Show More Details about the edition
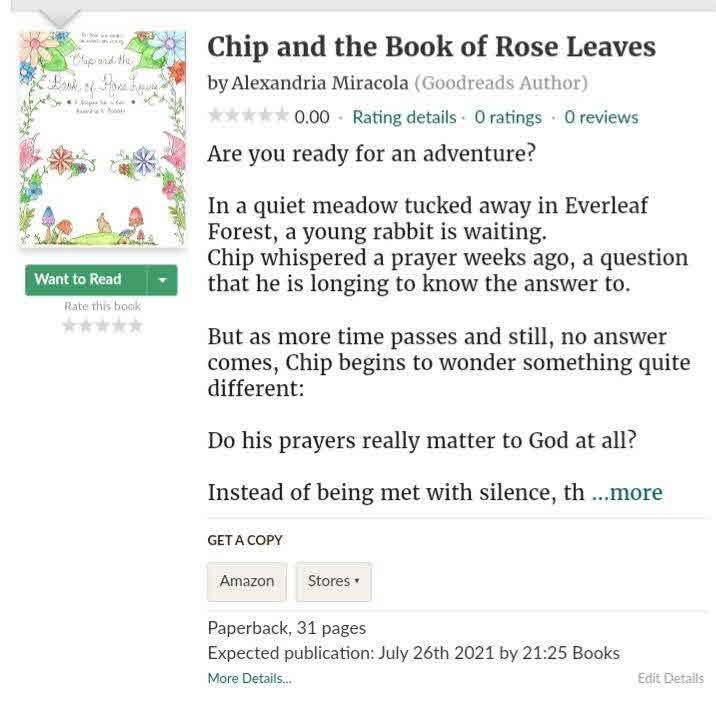 click(249, 678)
